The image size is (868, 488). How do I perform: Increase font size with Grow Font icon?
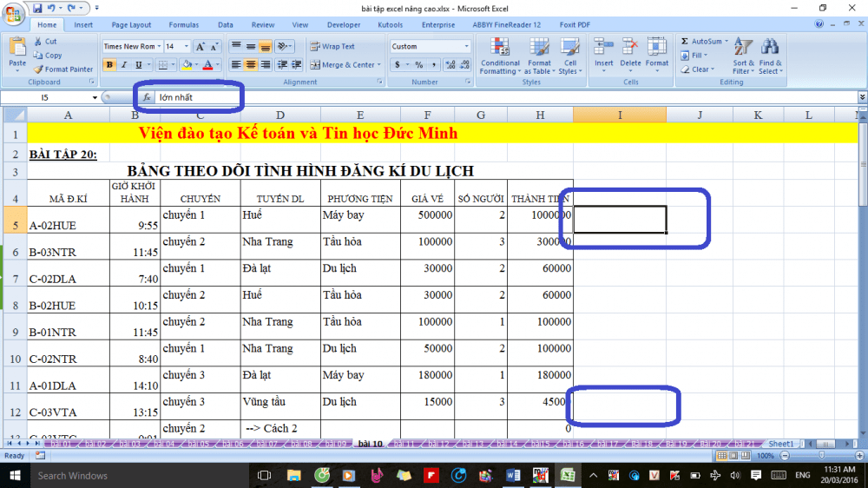coord(201,47)
